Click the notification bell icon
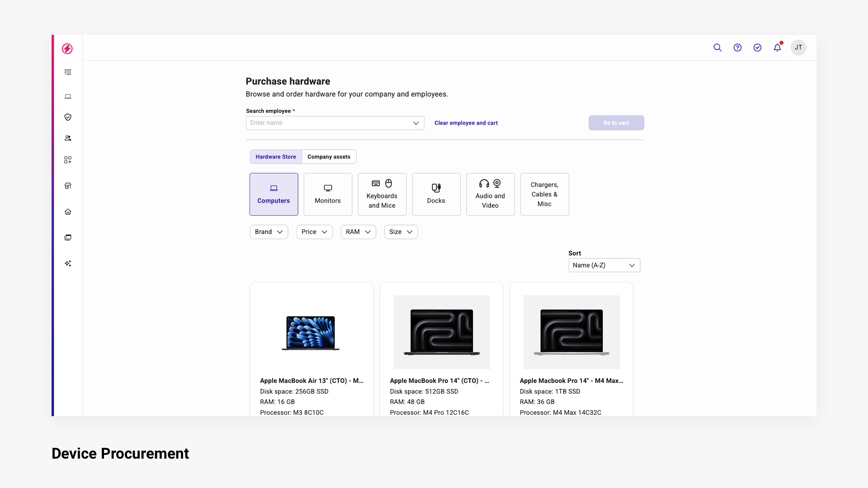The width and height of the screenshot is (868, 488). (x=777, y=47)
